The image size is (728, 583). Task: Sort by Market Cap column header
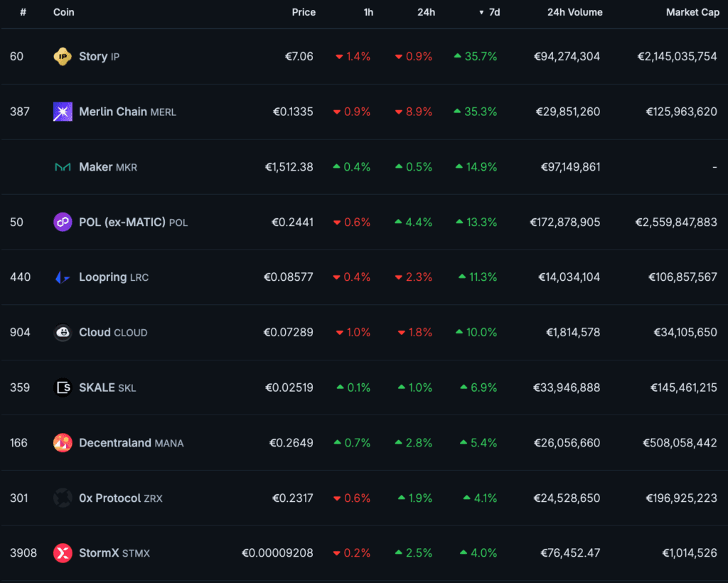pyautogui.click(x=692, y=13)
